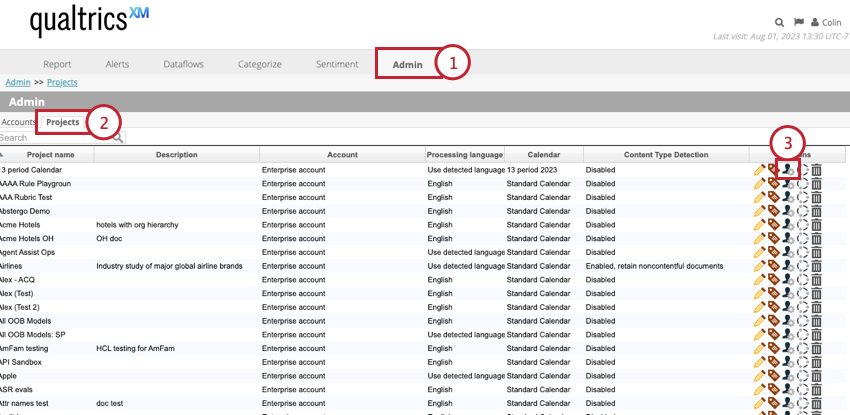Switch to the Accounts tab
Viewport: 850px width, 415px height.
18,122
